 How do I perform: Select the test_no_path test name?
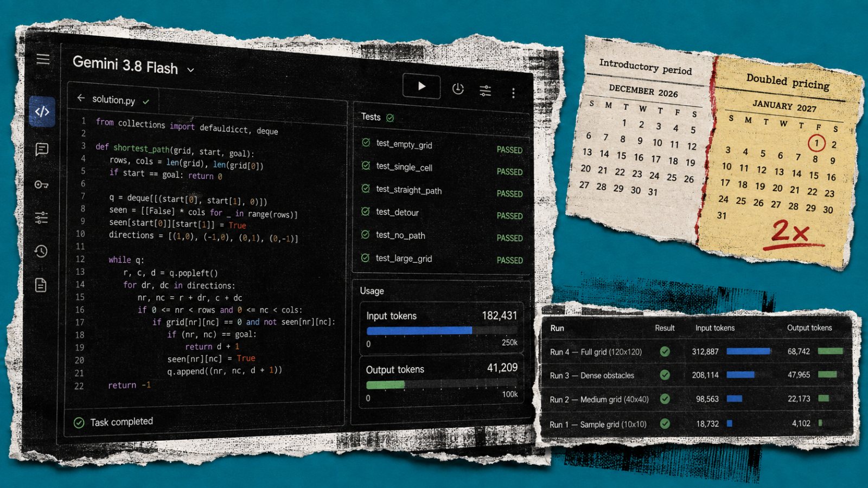click(x=400, y=235)
